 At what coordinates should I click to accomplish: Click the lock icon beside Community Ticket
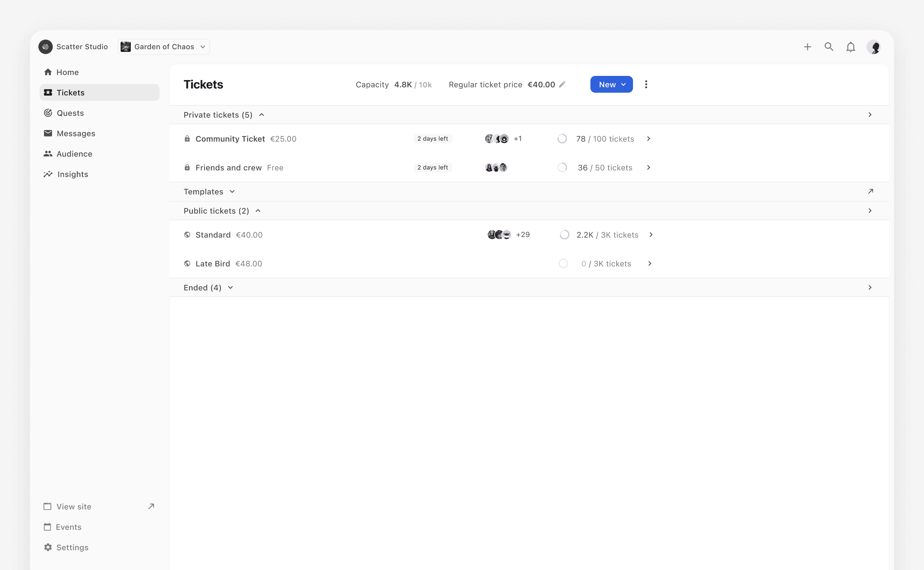(187, 139)
